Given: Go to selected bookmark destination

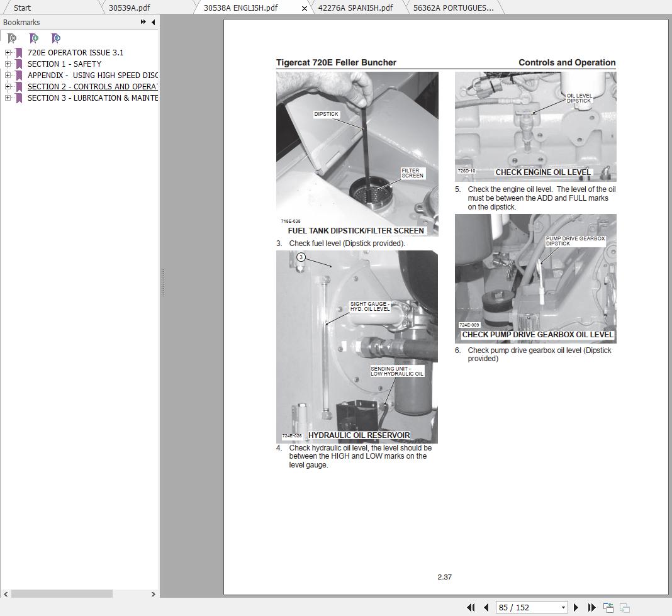Looking at the screenshot, I should point(56,38).
